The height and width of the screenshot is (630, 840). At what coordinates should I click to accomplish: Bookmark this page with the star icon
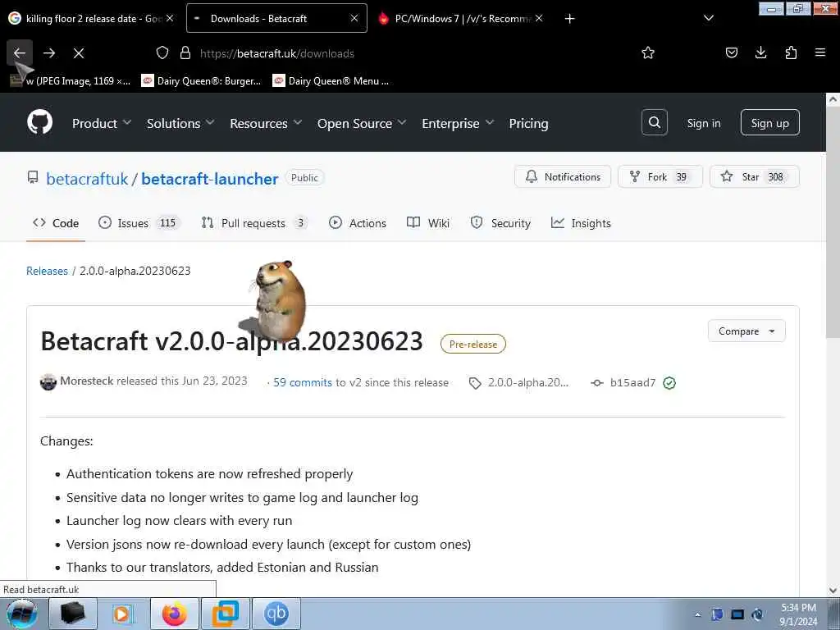pos(648,53)
